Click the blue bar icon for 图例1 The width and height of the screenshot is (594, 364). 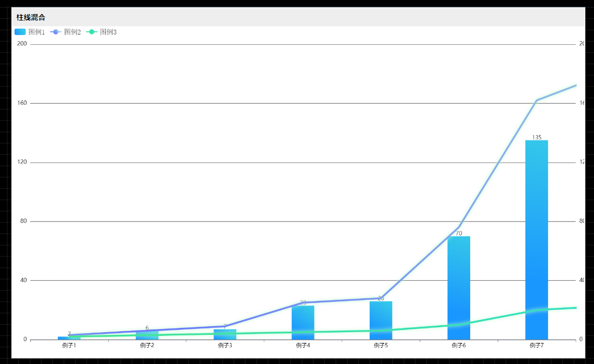pos(20,32)
